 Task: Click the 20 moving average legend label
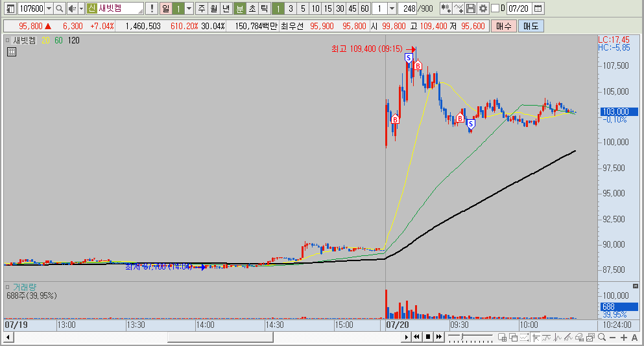coord(45,40)
